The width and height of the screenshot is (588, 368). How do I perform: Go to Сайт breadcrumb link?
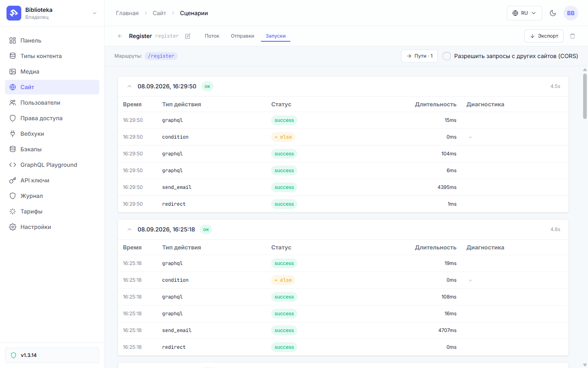159,13
